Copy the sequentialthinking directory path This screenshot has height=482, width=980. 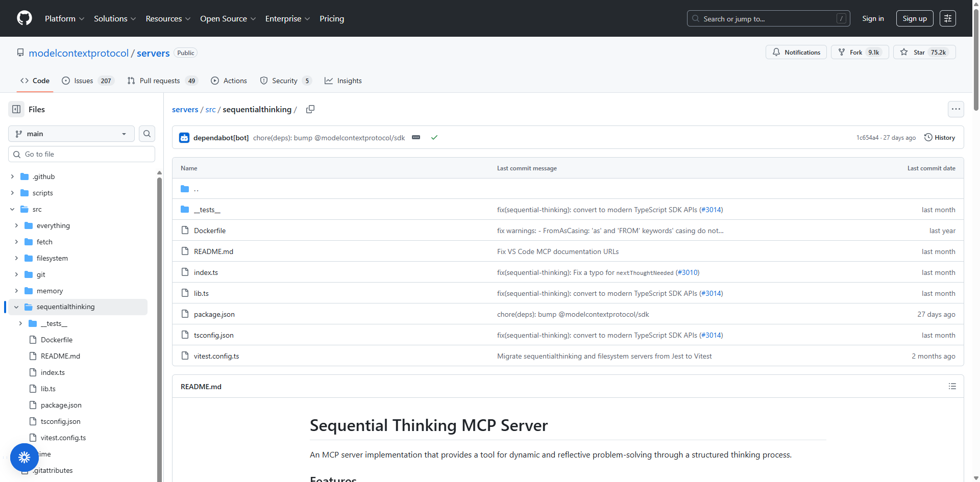point(310,109)
